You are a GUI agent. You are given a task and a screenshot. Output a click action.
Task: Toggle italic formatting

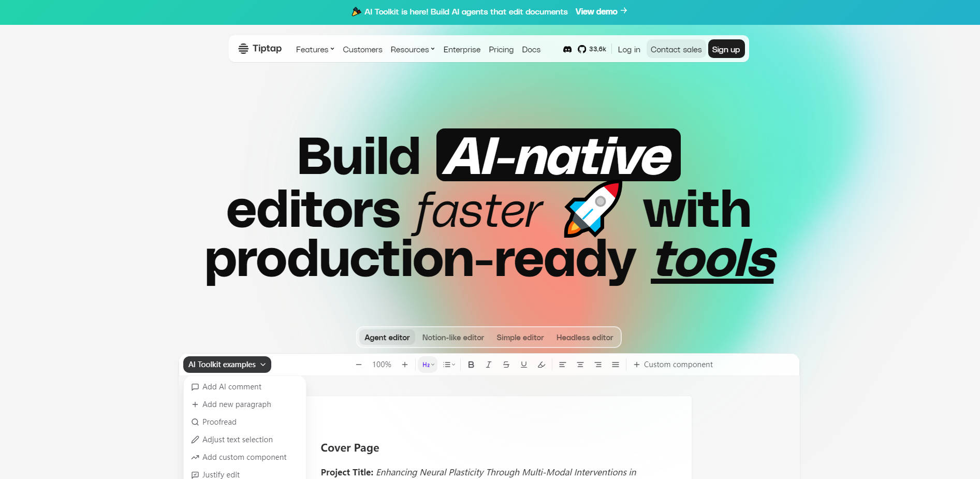pyautogui.click(x=488, y=365)
